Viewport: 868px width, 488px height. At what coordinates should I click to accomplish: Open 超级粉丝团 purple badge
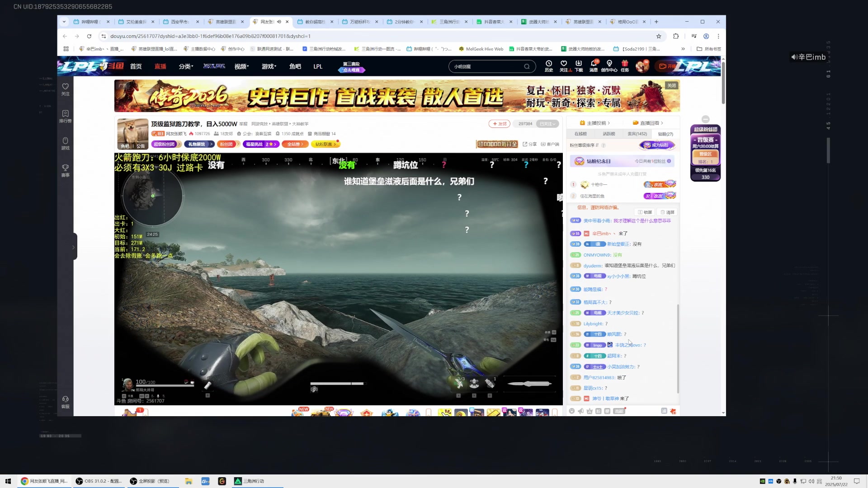tap(166, 144)
